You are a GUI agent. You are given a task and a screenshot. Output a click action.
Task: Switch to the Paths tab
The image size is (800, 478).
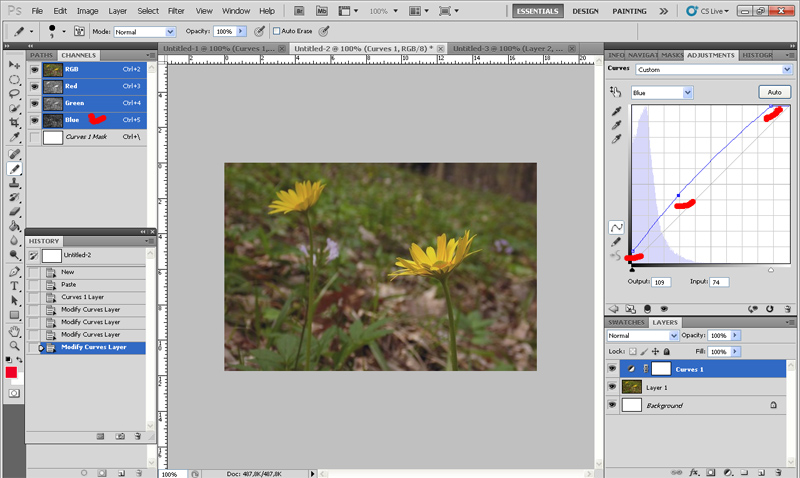click(42, 55)
